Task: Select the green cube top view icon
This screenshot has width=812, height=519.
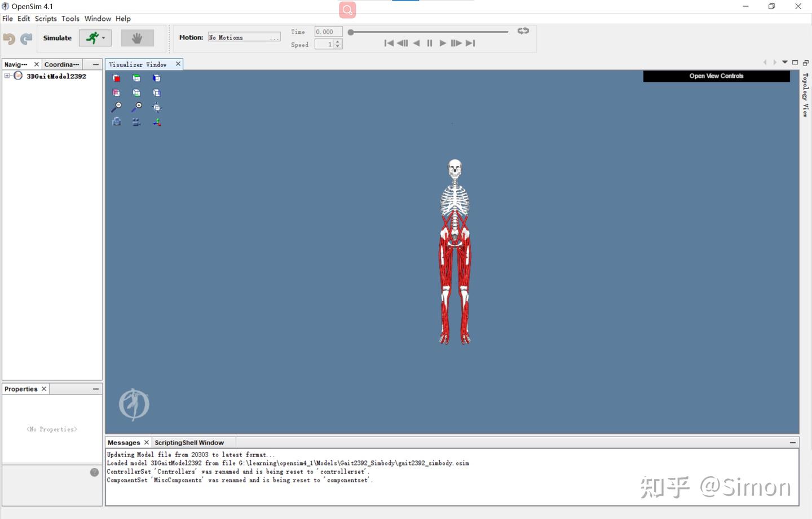Action: point(136,78)
